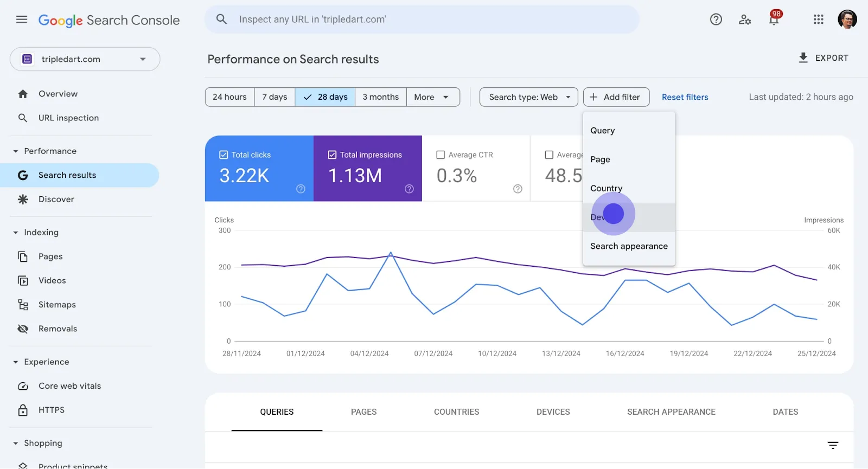Click the 04/12/2024 clicks peak on chart
The image size is (868, 469).
tap(391, 253)
